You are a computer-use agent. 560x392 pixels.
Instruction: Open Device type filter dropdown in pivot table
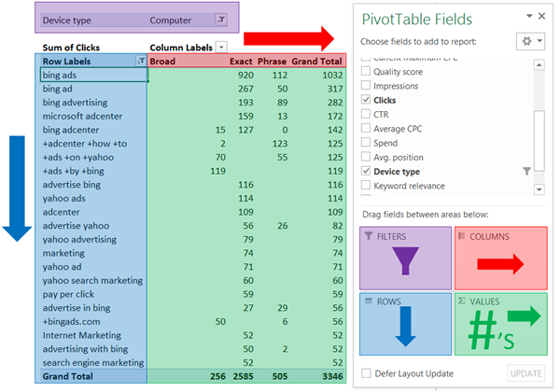(x=221, y=20)
